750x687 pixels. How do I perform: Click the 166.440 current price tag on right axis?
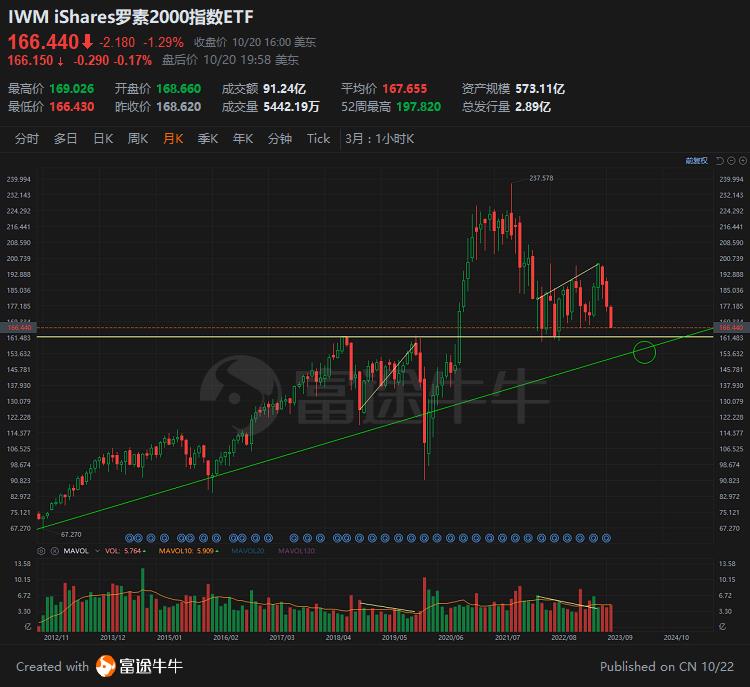[731, 328]
